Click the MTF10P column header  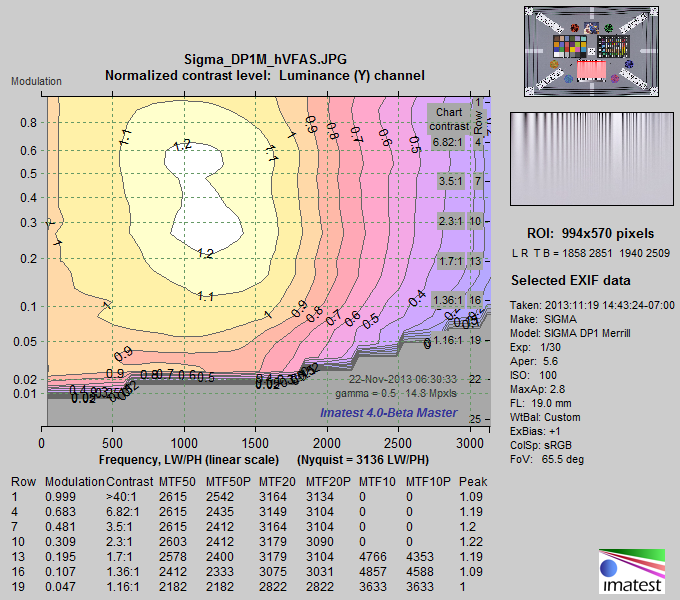[428, 482]
